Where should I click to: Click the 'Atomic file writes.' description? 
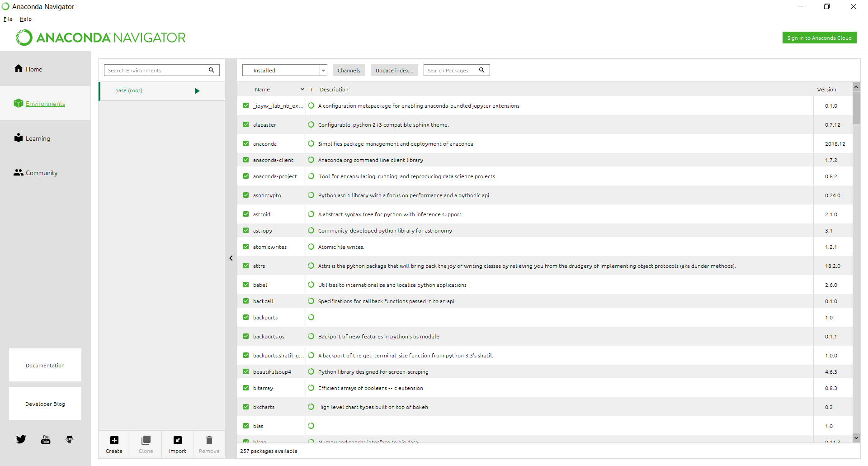[341, 247]
